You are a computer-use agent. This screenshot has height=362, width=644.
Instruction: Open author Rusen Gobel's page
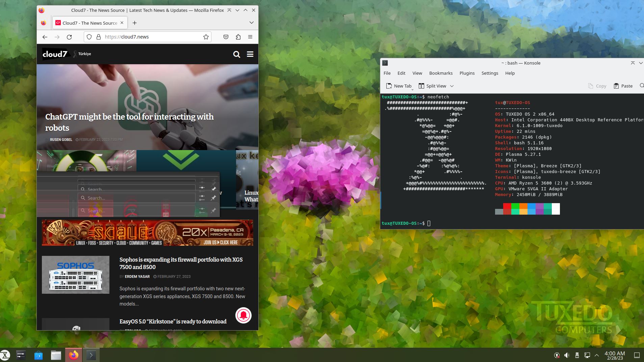click(61, 140)
